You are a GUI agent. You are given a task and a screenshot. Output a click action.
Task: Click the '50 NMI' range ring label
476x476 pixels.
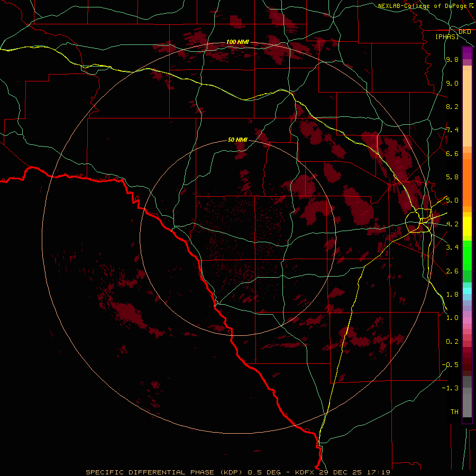pos(237,140)
